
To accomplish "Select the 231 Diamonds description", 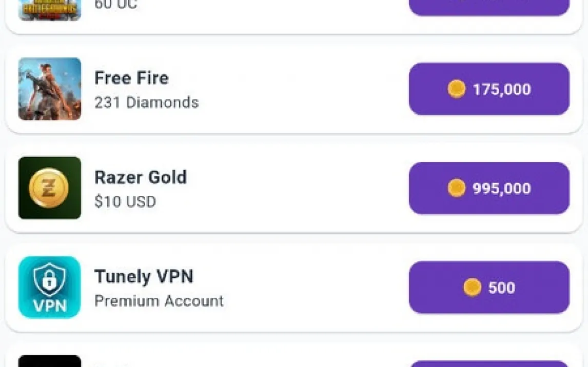I will tap(146, 103).
